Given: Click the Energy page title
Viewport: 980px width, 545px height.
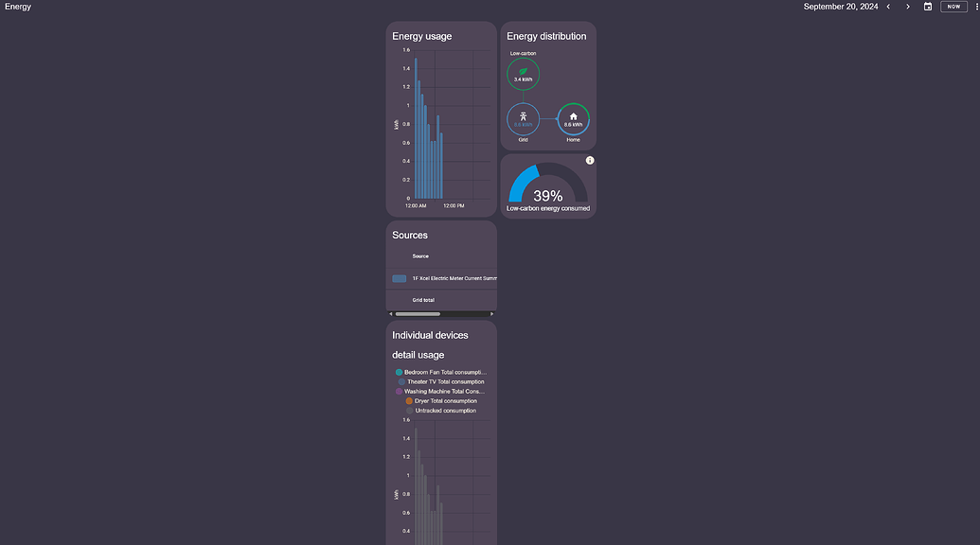Looking at the screenshot, I should pyautogui.click(x=18, y=7).
